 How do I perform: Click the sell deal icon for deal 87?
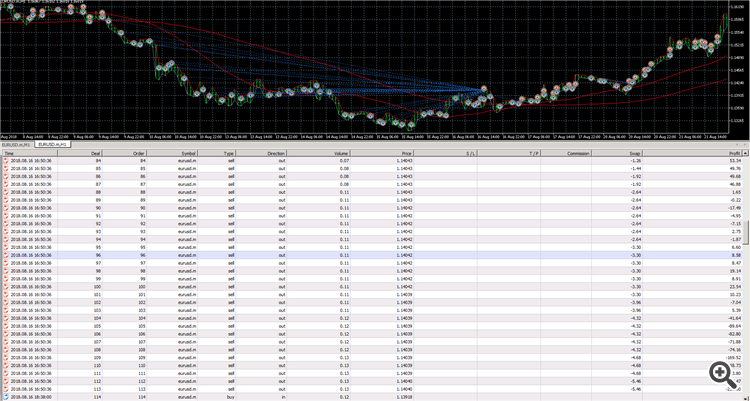pyautogui.click(x=6, y=184)
